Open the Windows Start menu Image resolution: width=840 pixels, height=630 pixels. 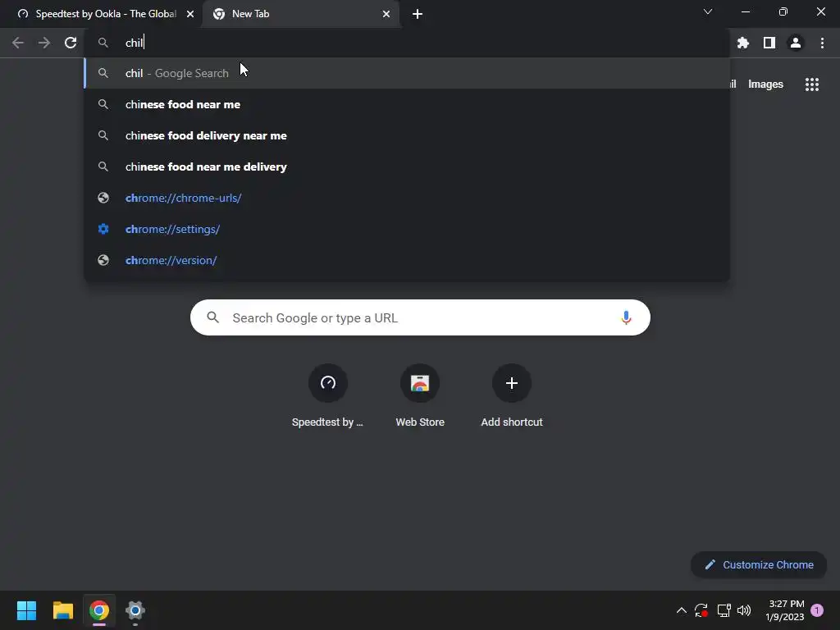26,610
